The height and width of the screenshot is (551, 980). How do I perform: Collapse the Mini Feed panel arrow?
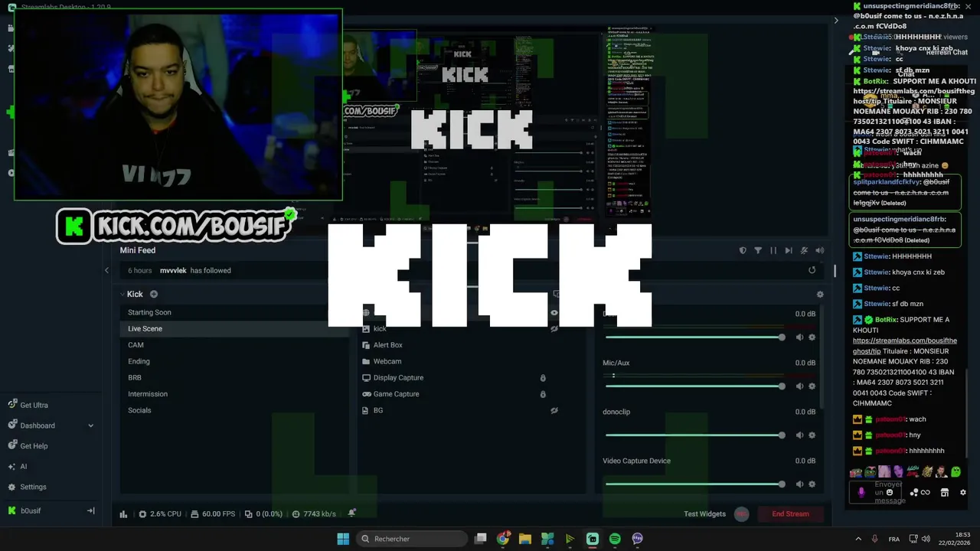click(106, 270)
